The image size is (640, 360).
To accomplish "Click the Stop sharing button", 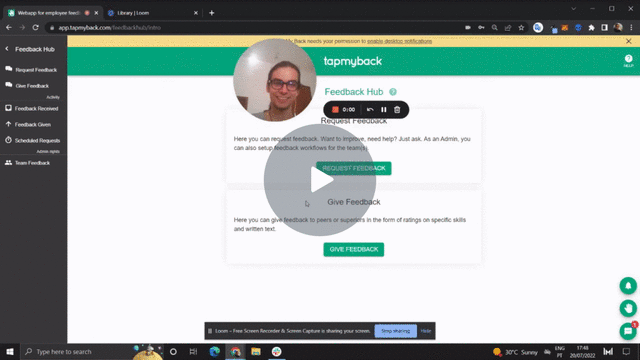I will pos(396,331).
